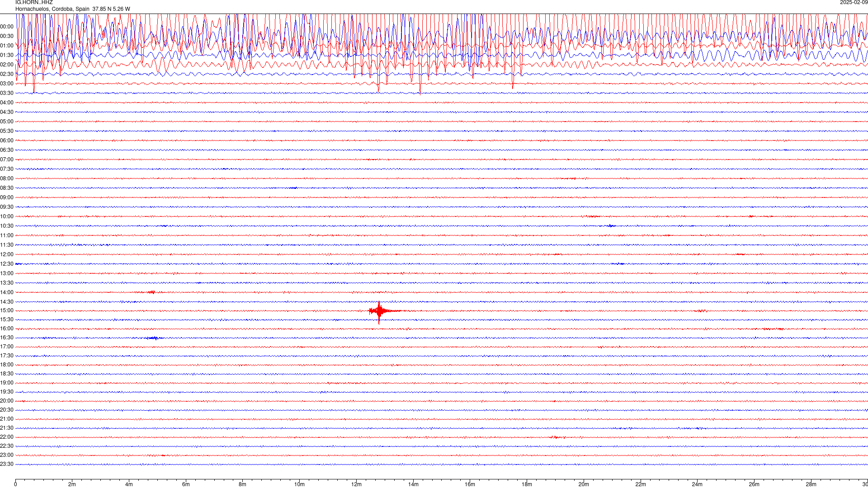This screenshot has width=868, height=488.
Task: Click the 10:30 time row label
Action: (x=7, y=226)
